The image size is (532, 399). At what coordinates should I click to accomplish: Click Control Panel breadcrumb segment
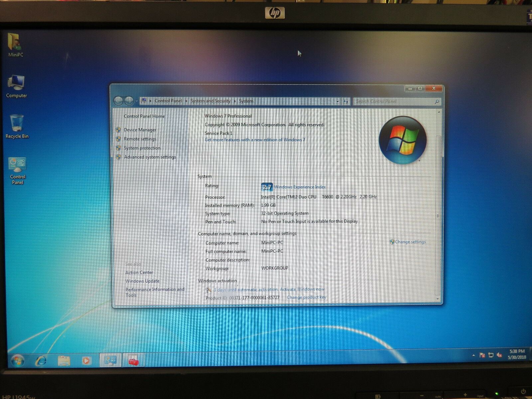[168, 101]
